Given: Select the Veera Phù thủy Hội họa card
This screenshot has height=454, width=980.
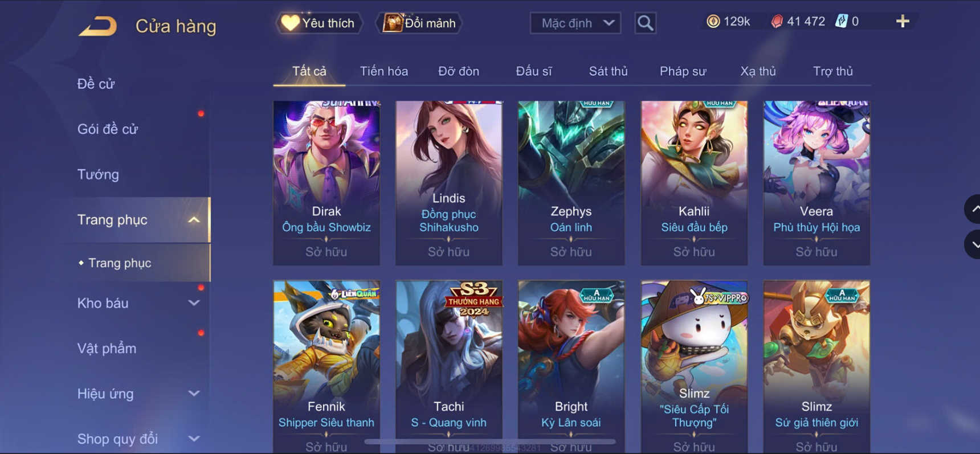Looking at the screenshot, I should pyautogui.click(x=816, y=183).
